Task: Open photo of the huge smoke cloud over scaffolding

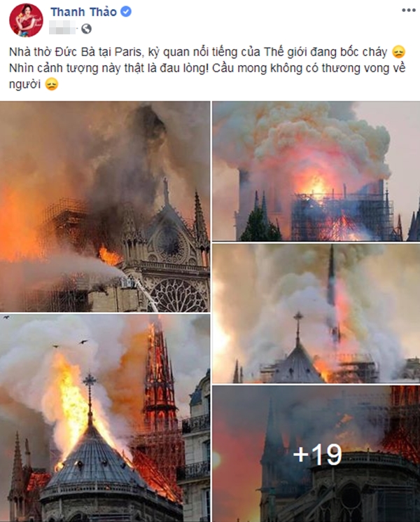Action: click(316, 171)
